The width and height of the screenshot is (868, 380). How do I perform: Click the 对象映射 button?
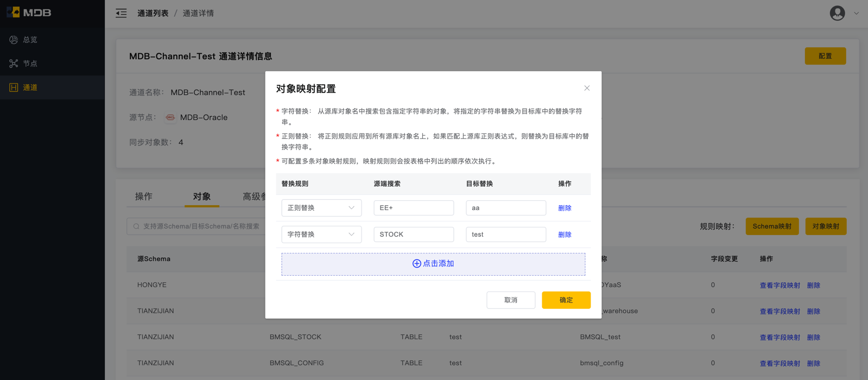click(x=826, y=226)
